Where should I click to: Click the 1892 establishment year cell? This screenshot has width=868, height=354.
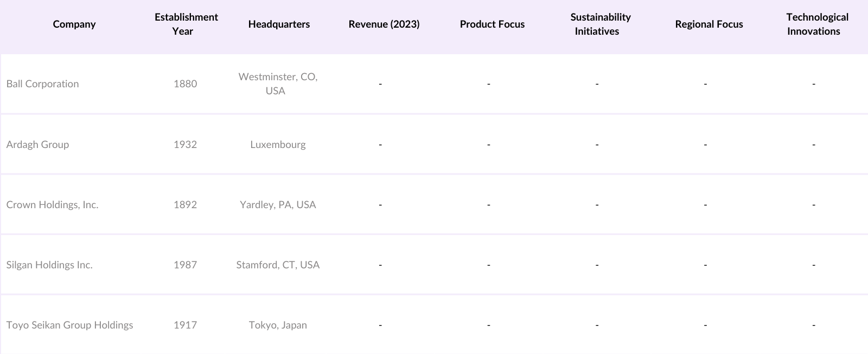click(x=185, y=205)
